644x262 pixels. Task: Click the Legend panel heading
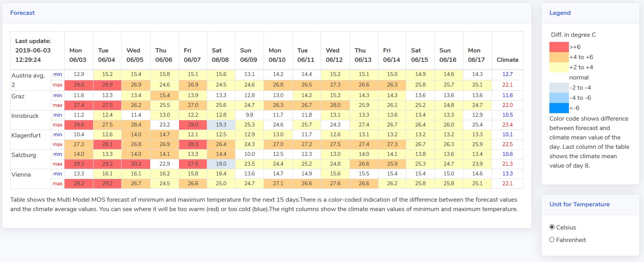560,13
